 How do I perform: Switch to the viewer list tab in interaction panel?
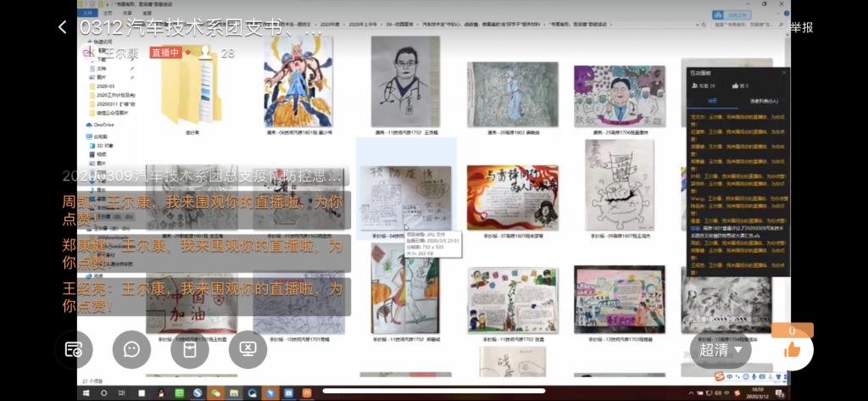[x=762, y=101]
